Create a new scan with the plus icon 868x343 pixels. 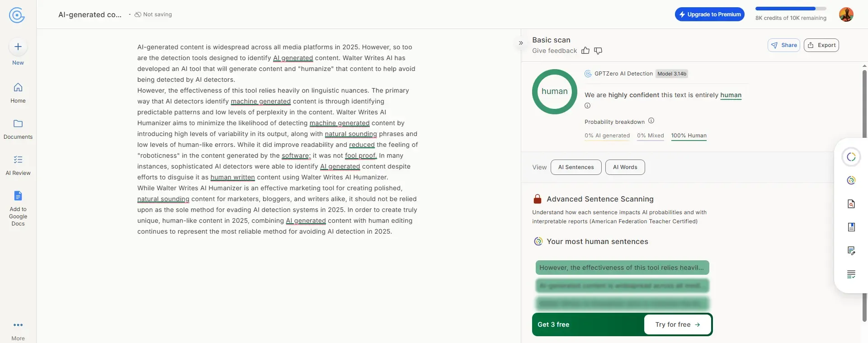pyautogui.click(x=18, y=47)
